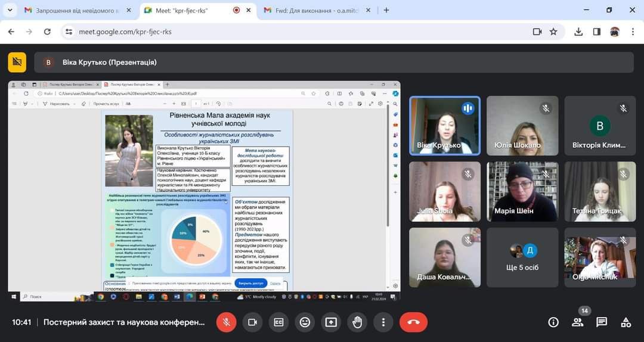Open the Chrome profile avatar

pos(615,32)
